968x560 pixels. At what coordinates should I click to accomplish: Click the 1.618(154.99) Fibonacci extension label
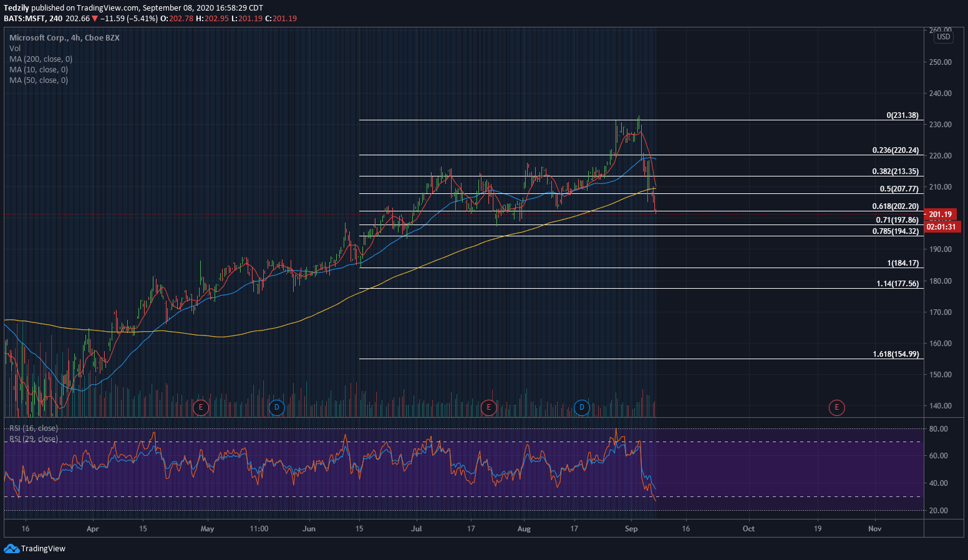click(896, 354)
